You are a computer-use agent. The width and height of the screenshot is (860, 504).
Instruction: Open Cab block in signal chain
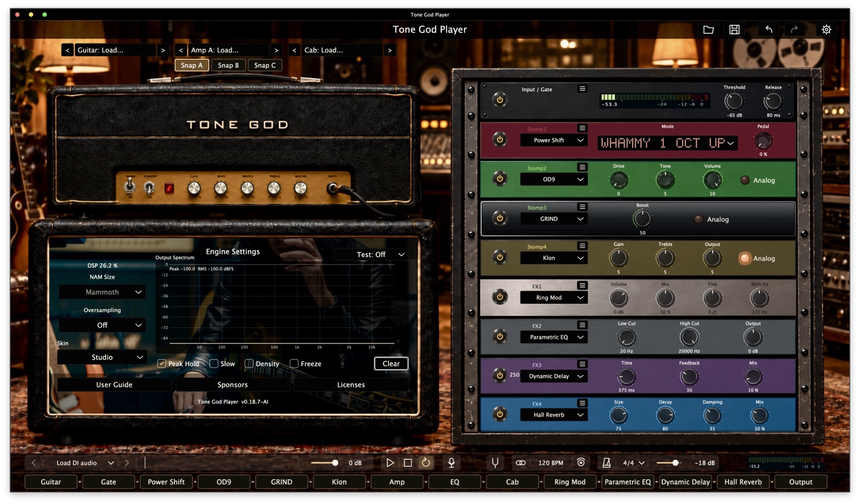(512, 482)
